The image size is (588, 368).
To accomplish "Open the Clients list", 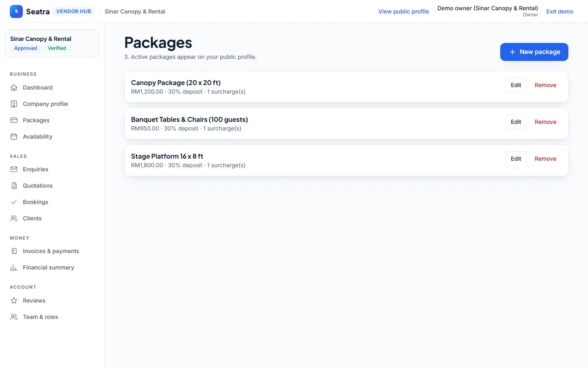I will [x=52, y=218].
